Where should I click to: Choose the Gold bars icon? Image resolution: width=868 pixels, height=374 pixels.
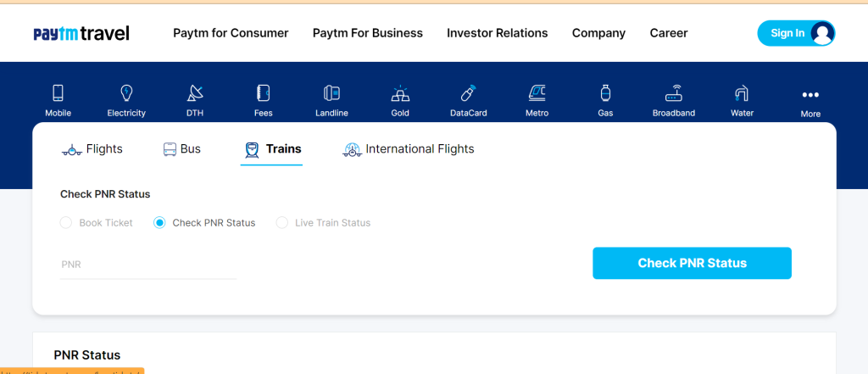[400, 93]
